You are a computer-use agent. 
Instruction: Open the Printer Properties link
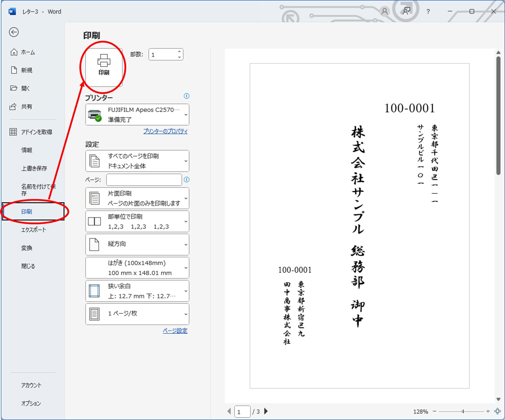[165, 131]
